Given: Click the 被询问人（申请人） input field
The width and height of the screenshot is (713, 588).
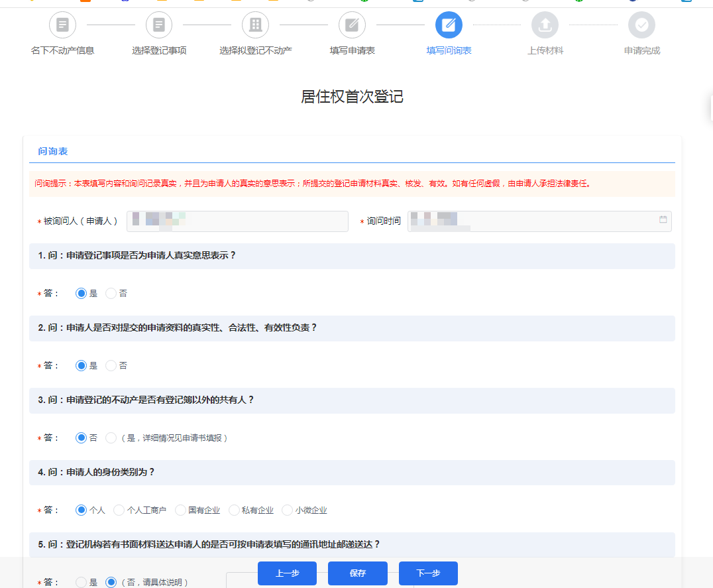Looking at the screenshot, I should [237, 221].
